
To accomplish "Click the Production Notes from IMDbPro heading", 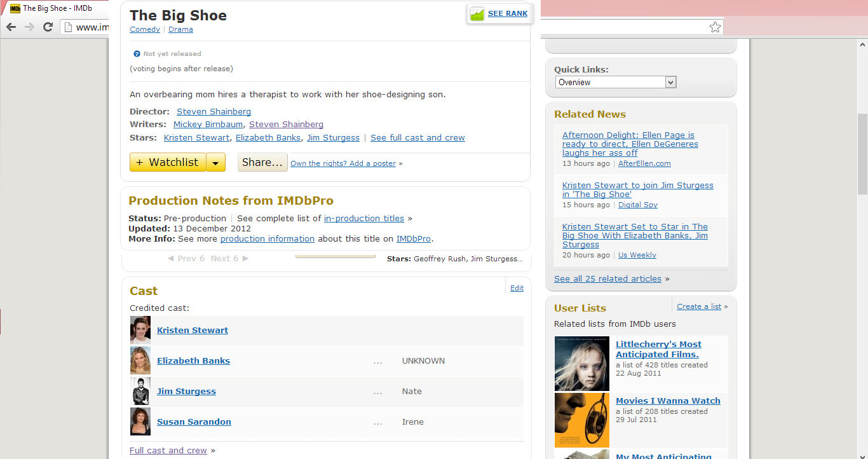I will pyautogui.click(x=231, y=201).
